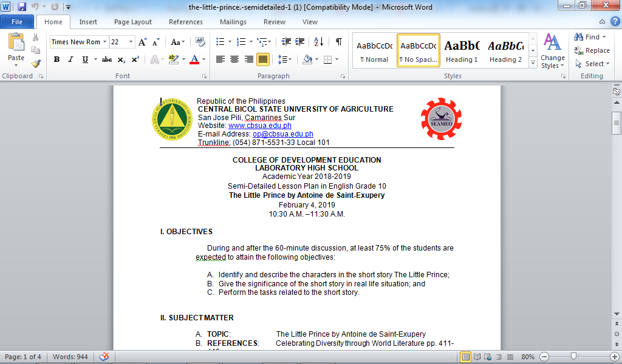Select the Bullets list icon
This screenshot has width=622, height=364.
[220, 42]
